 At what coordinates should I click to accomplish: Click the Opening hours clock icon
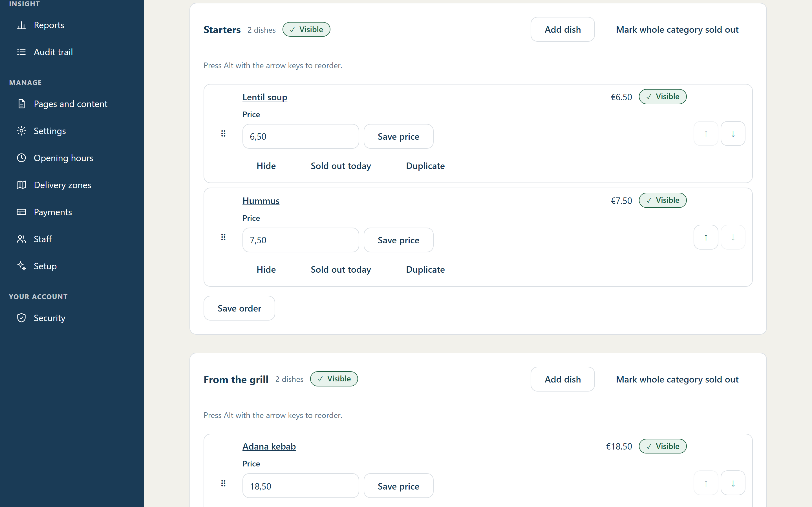click(21, 158)
